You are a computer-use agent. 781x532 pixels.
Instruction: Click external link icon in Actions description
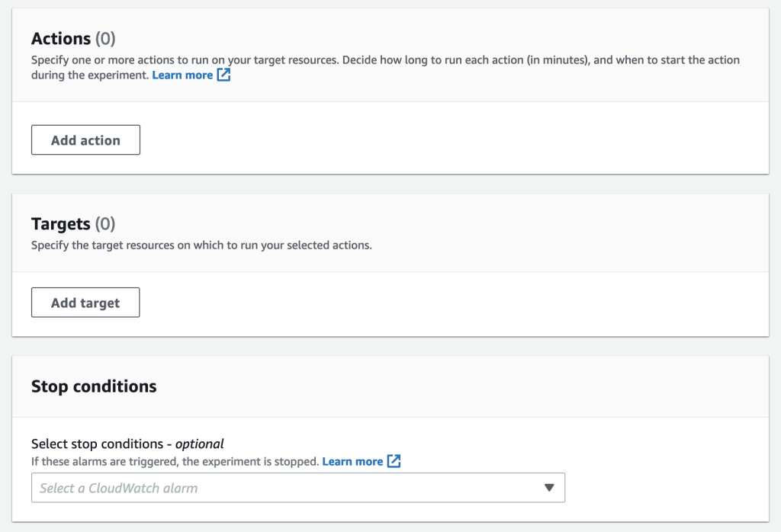point(223,75)
